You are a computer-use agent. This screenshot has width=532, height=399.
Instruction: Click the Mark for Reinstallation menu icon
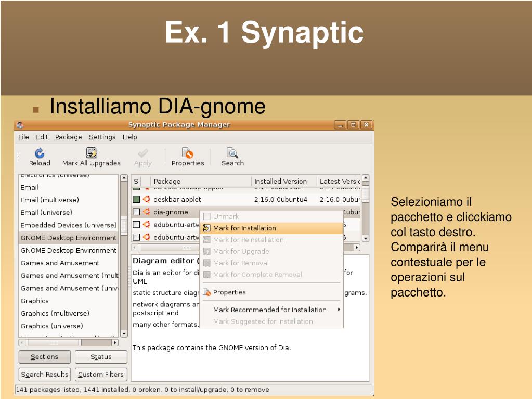point(206,240)
